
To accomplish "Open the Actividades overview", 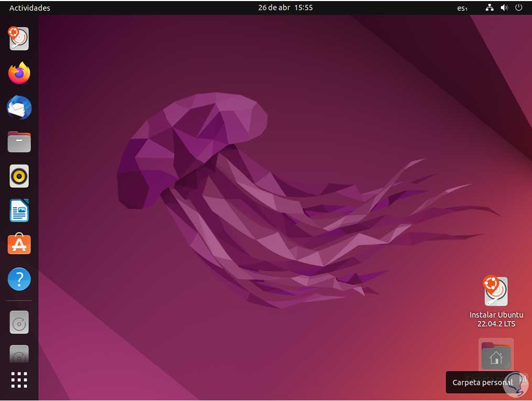I will pos(29,8).
